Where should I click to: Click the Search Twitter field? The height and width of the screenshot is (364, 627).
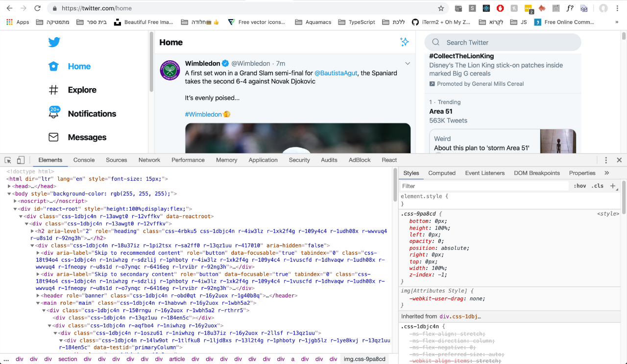(x=503, y=43)
